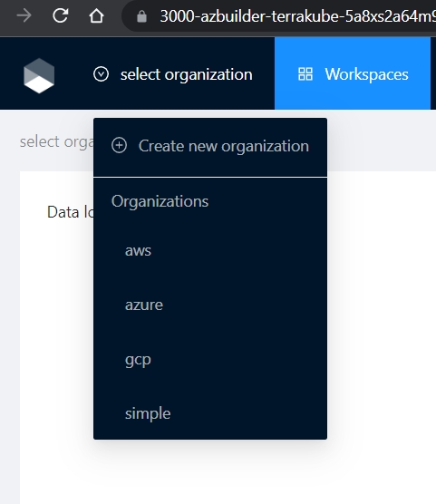Select the azure organization
This screenshot has width=436, height=504.
210,305
